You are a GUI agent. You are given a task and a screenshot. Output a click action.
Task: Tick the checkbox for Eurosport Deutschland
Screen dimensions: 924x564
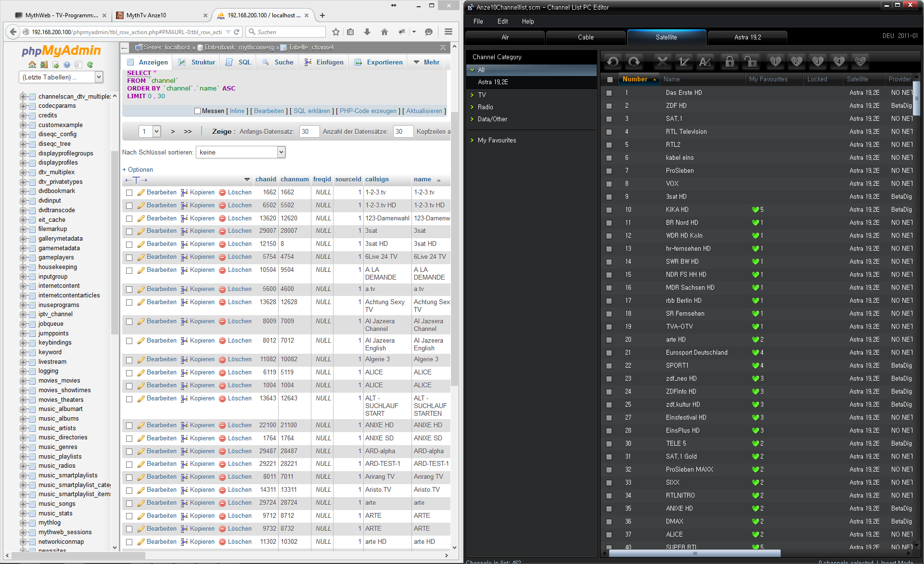(609, 353)
